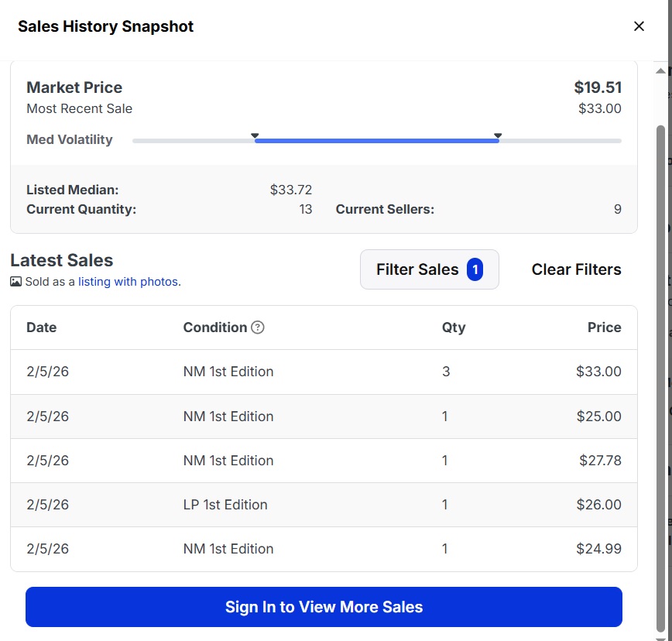Click the scrollbar up arrow
672x641 pixels.
[660, 70]
